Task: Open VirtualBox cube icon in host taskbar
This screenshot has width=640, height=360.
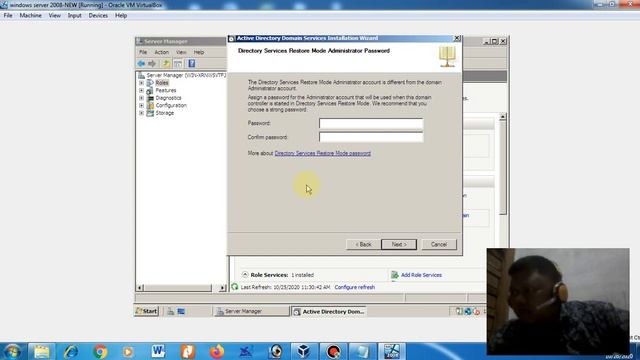Action: 303,351
